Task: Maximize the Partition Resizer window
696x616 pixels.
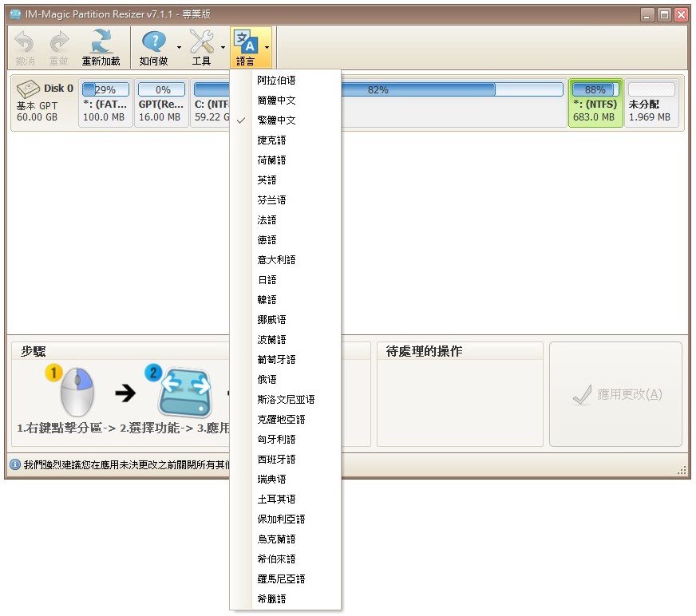Action: point(665,15)
